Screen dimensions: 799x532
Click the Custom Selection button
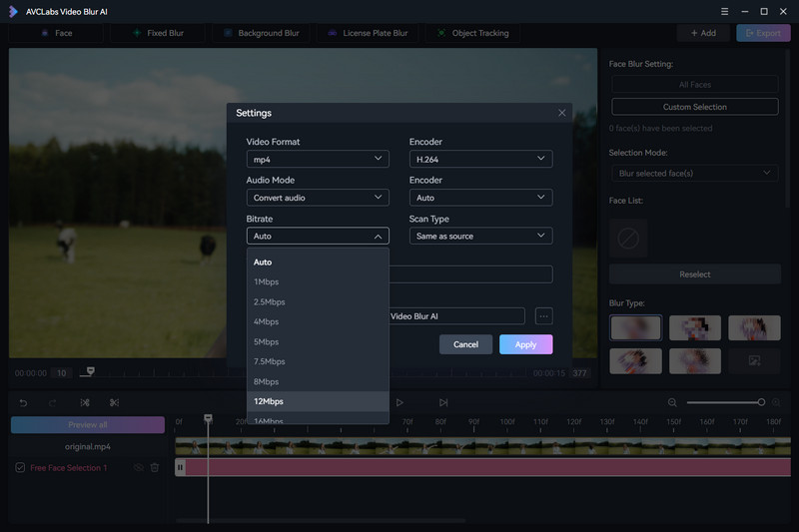point(694,107)
